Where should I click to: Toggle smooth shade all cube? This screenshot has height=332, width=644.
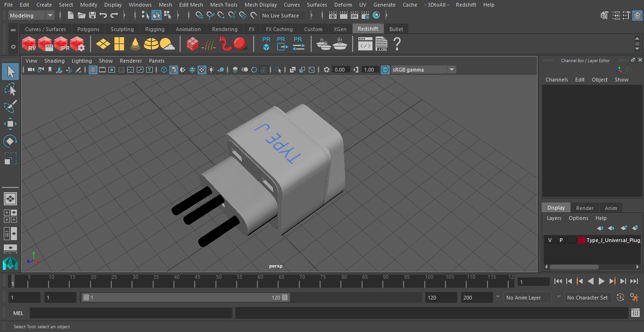click(x=173, y=70)
